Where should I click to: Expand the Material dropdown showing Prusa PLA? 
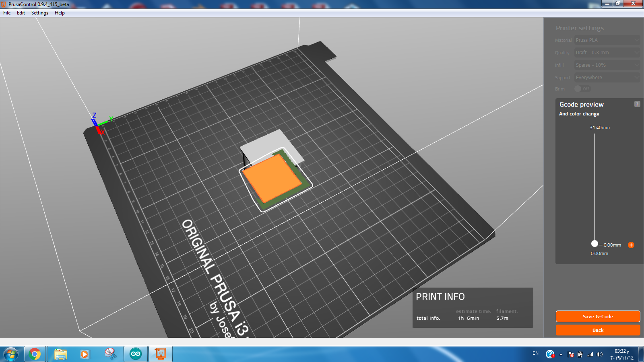(x=607, y=40)
